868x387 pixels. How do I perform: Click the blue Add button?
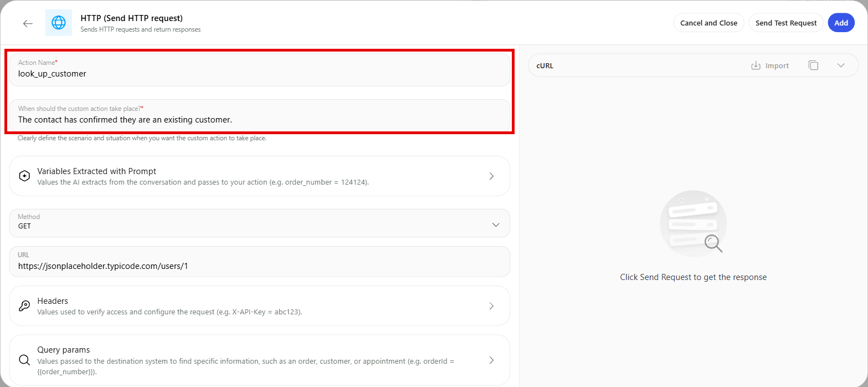pos(841,23)
